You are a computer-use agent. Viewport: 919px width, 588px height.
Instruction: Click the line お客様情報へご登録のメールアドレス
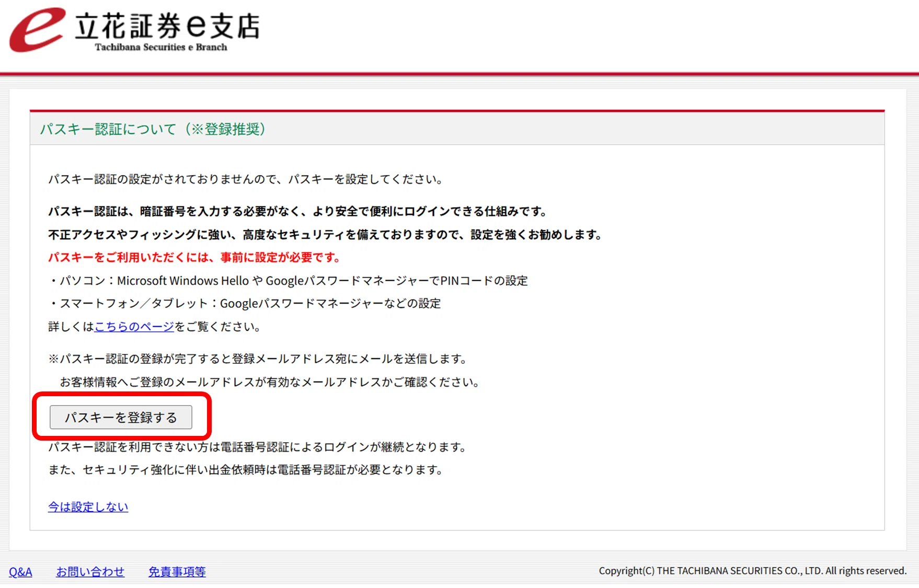tap(270, 382)
